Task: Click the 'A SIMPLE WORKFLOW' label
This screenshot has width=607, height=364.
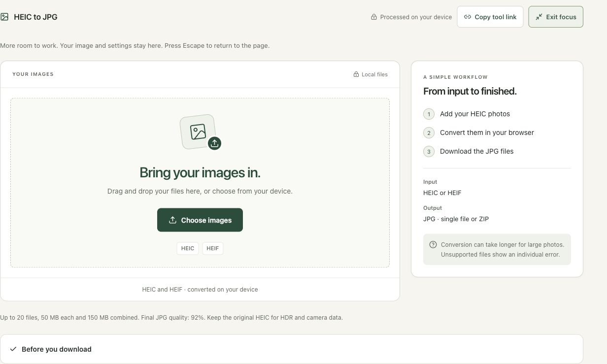Action: [455, 77]
